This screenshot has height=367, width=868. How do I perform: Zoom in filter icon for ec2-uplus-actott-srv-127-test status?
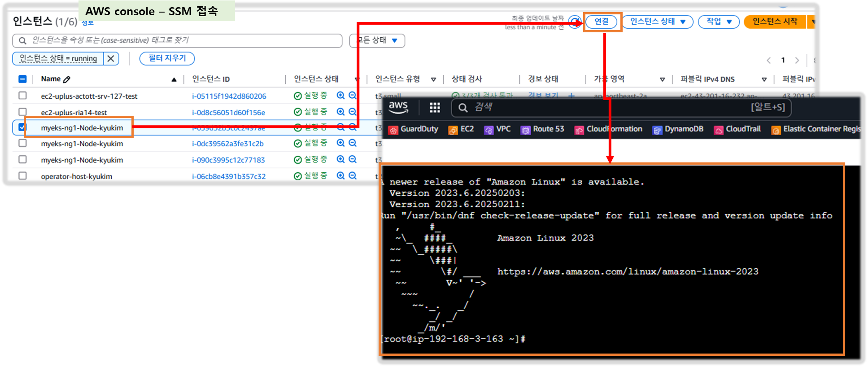coord(341,96)
